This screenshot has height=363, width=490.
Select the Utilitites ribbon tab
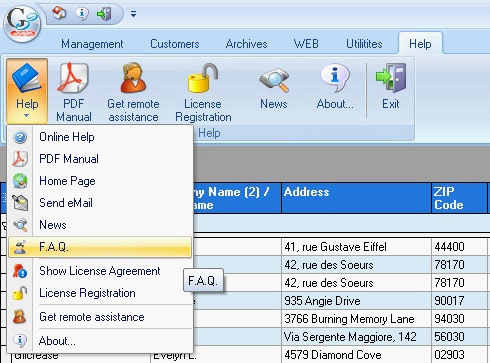click(364, 44)
